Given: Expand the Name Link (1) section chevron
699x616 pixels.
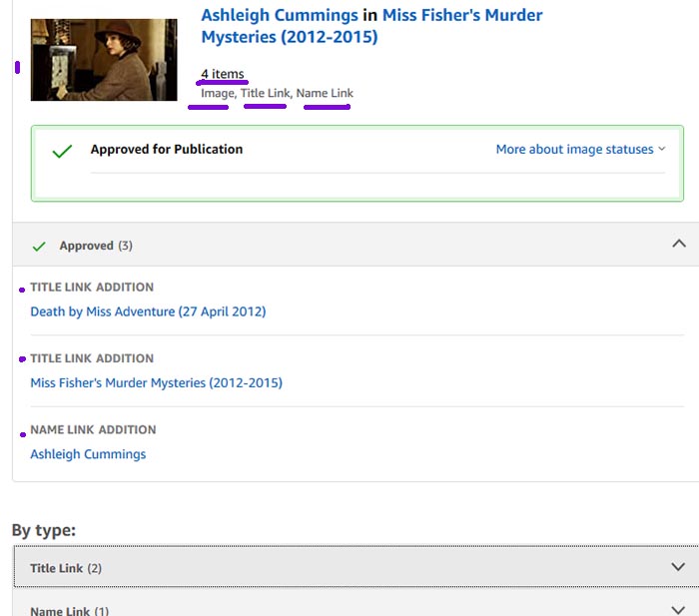Looking at the screenshot, I should (679, 608).
